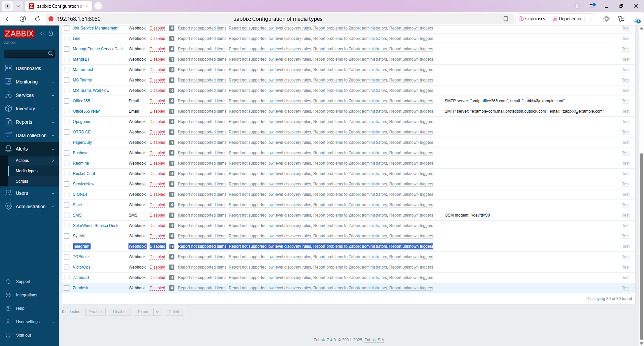This screenshot has height=346, width=644.
Task: Click the Перевести translate button
Action: (x=567, y=19)
